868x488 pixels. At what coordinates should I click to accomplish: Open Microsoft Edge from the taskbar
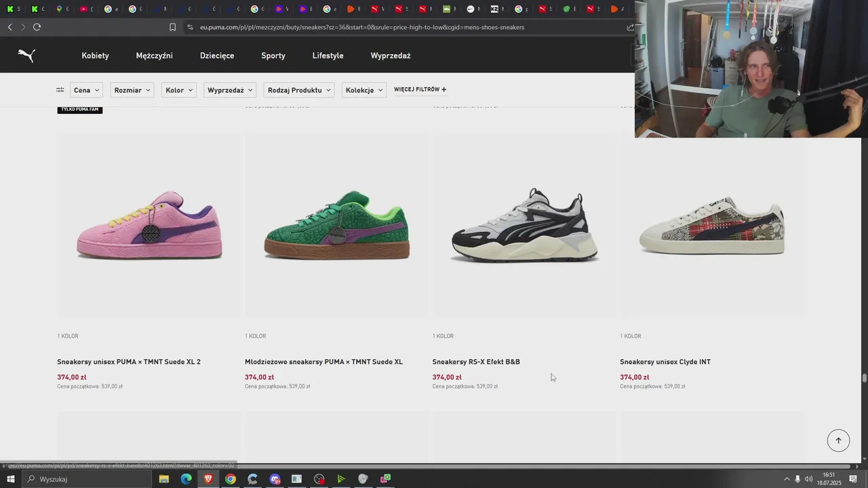tap(186, 479)
